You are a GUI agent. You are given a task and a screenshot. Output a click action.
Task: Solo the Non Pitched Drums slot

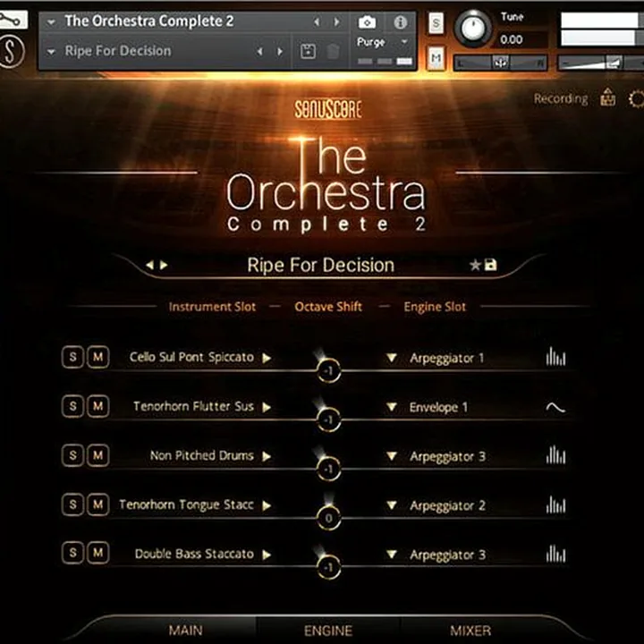(72, 455)
